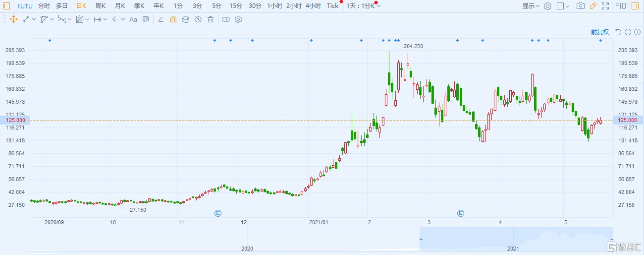Image resolution: width=644 pixels, height=255 pixels.
Task: Open the F10 company info button
Action: click(x=620, y=6)
